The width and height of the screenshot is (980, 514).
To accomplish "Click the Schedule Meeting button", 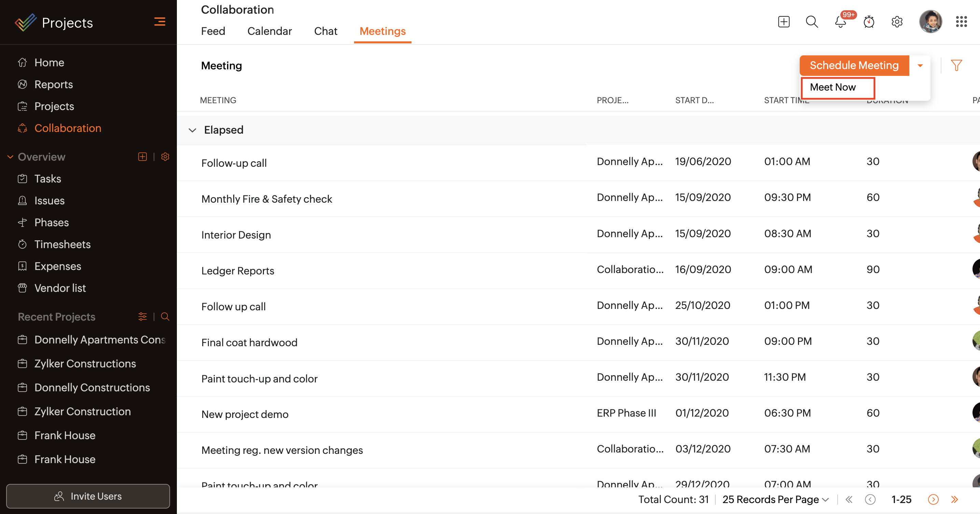I will pyautogui.click(x=854, y=66).
